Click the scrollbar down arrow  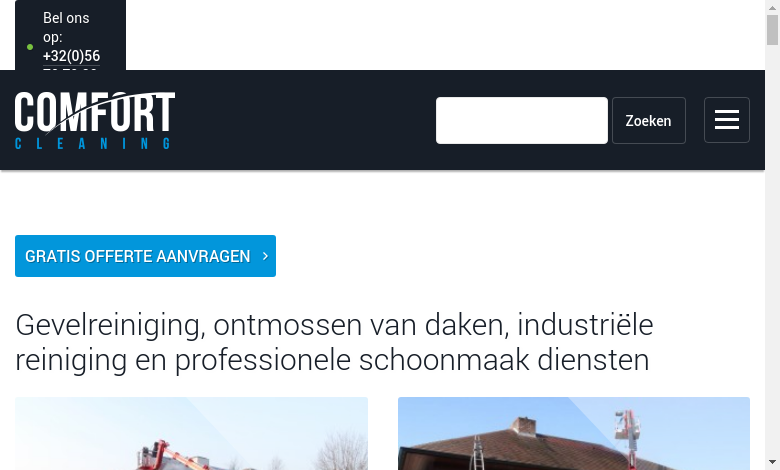coord(772,462)
